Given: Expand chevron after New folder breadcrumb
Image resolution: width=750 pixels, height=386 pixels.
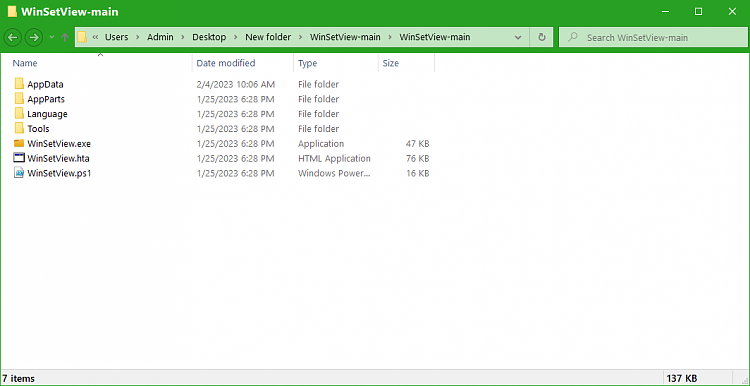Looking at the screenshot, I should (300, 37).
